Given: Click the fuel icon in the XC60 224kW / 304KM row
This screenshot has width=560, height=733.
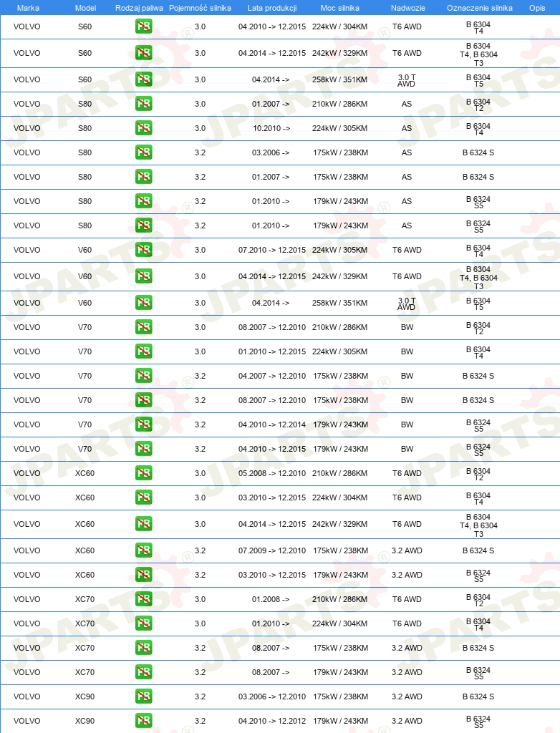Looking at the screenshot, I should [x=144, y=497].
